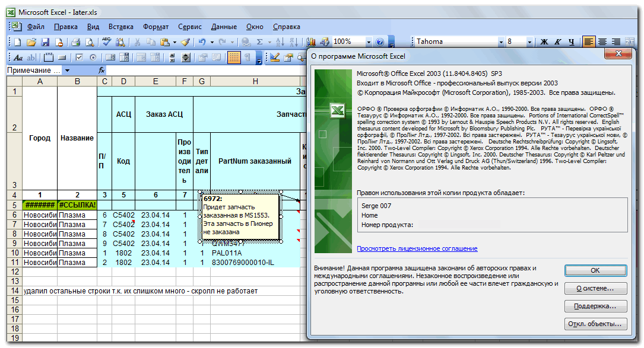Select the Button forms control
644x348 pixels.
click(x=62, y=58)
